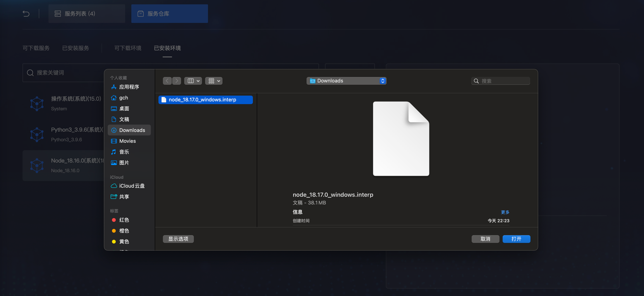This screenshot has width=644, height=296.
Task: Select 操作系统(系统)(15.0) environment entry
Action: coord(63,103)
